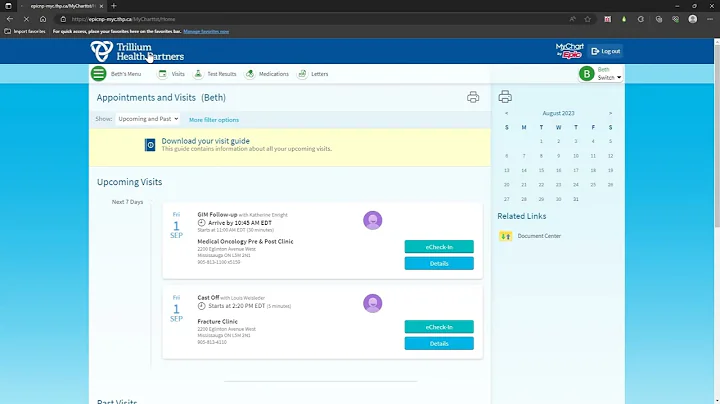Open Beth's Menu label

tap(126, 74)
